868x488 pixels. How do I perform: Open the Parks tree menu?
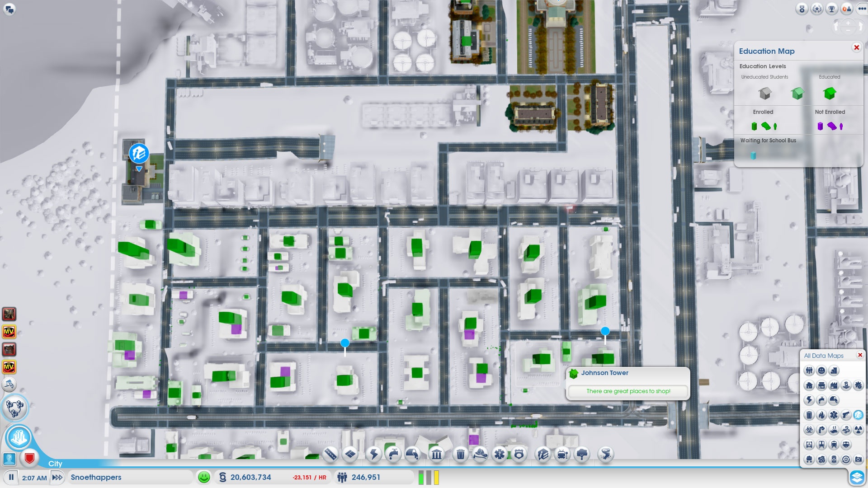click(x=582, y=454)
